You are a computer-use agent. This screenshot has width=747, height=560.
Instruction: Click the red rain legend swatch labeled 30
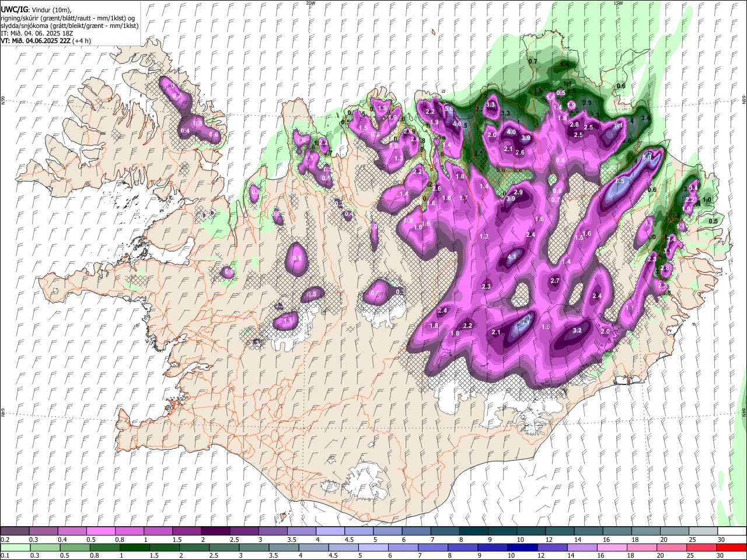click(732, 547)
